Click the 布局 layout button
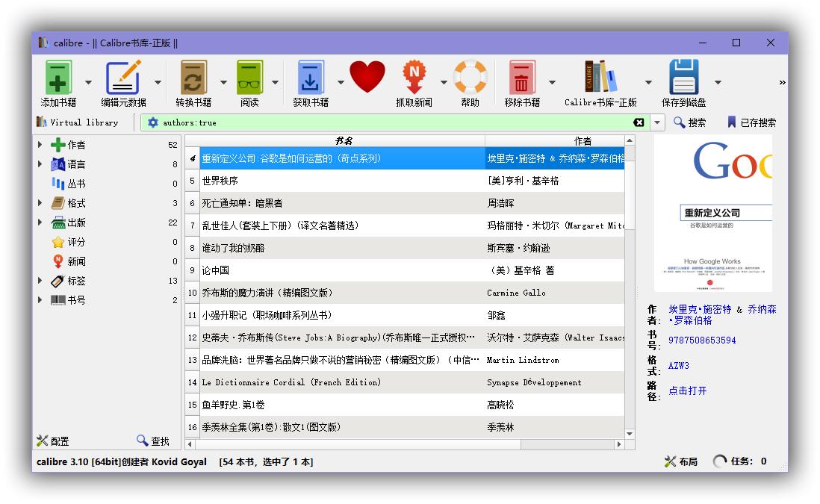820x504 pixels. click(681, 461)
